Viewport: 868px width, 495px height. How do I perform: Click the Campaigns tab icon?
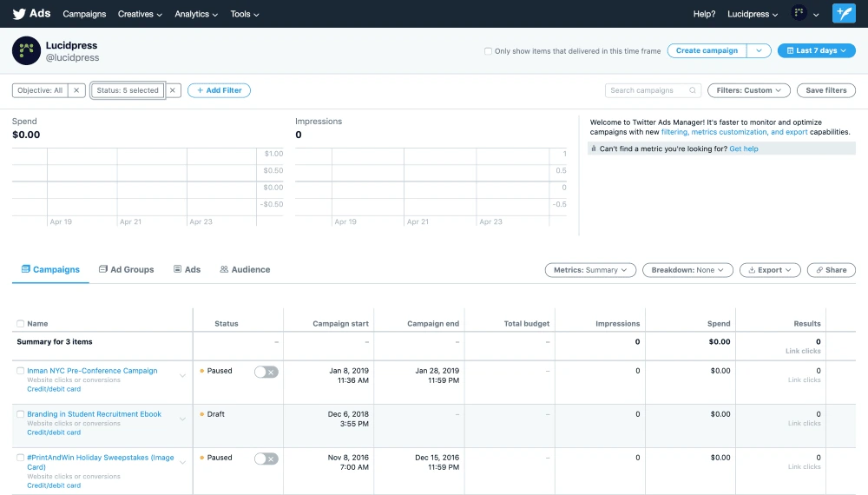click(x=25, y=269)
